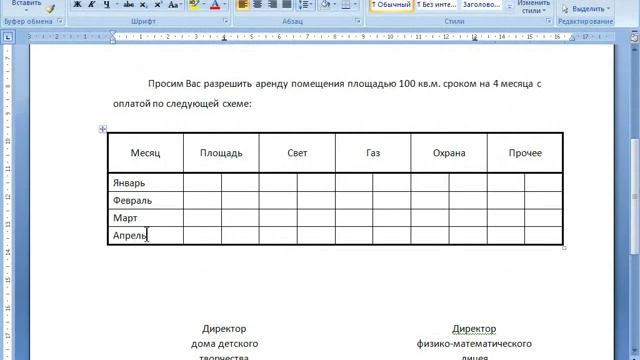Click the Площадь header cell
The width and height of the screenshot is (640, 360).
click(221, 153)
